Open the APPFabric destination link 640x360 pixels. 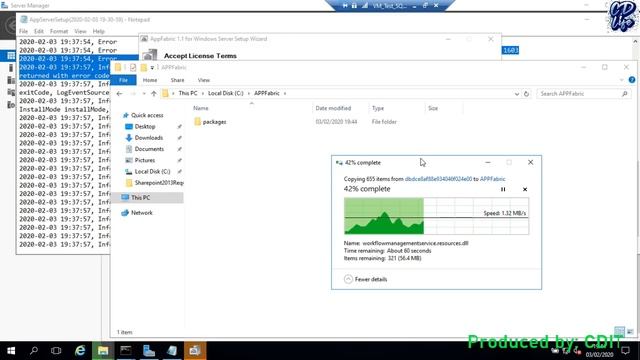(x=493, y=179)
